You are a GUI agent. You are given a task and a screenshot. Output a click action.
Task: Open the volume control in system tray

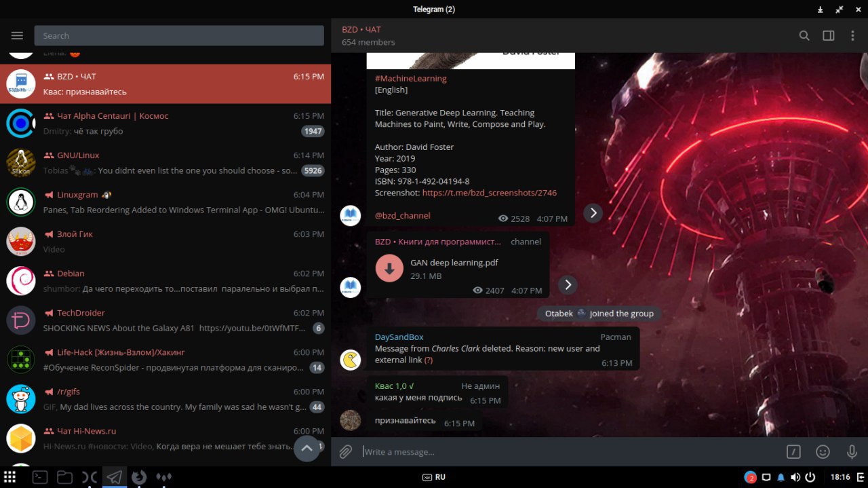795,477
